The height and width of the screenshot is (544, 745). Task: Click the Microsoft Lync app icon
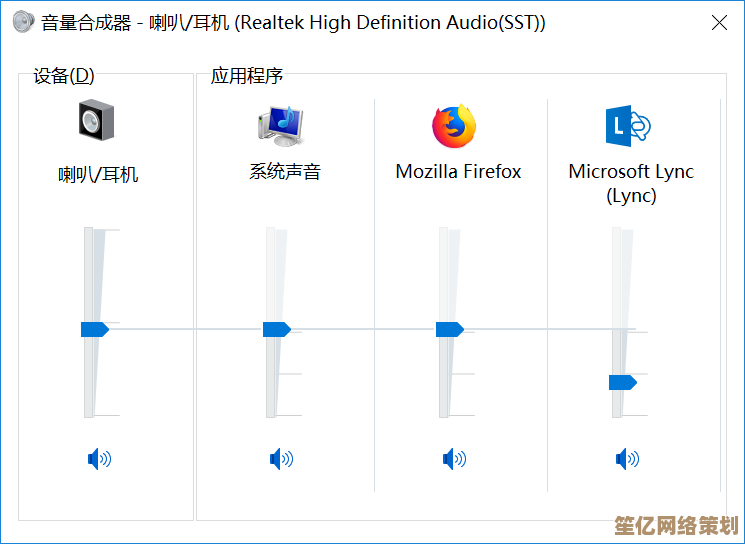tap(628, 126)
